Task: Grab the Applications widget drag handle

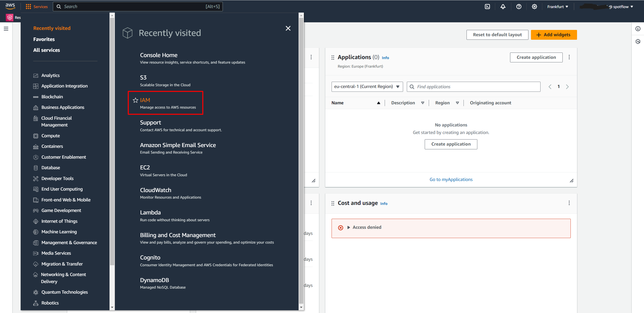Action: pyautogui.click(x=333, y=58)
